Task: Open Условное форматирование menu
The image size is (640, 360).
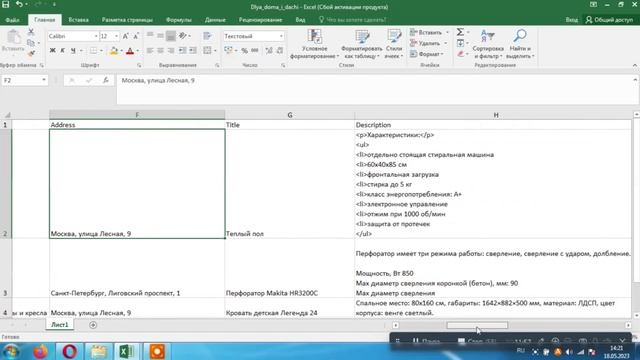Action: [314, 44]
